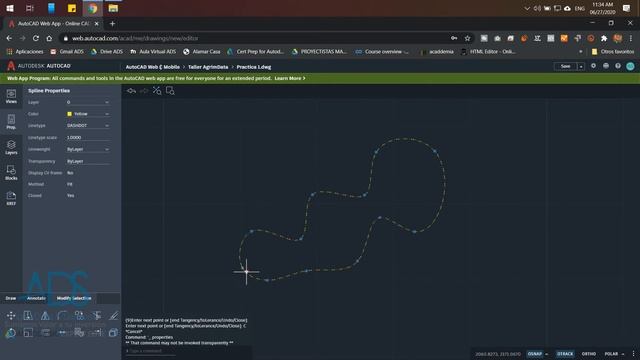Select the Explode tool in Modify panel
Viewport: 640px width, 360px height.
(x=80, y=333)
